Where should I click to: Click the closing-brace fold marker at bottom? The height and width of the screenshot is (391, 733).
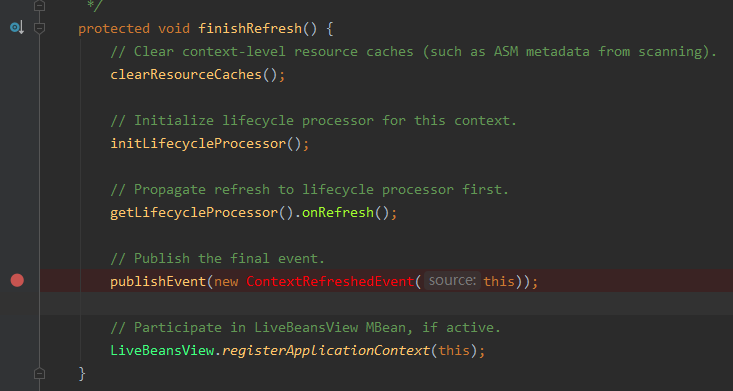click(x=40, y=373)
